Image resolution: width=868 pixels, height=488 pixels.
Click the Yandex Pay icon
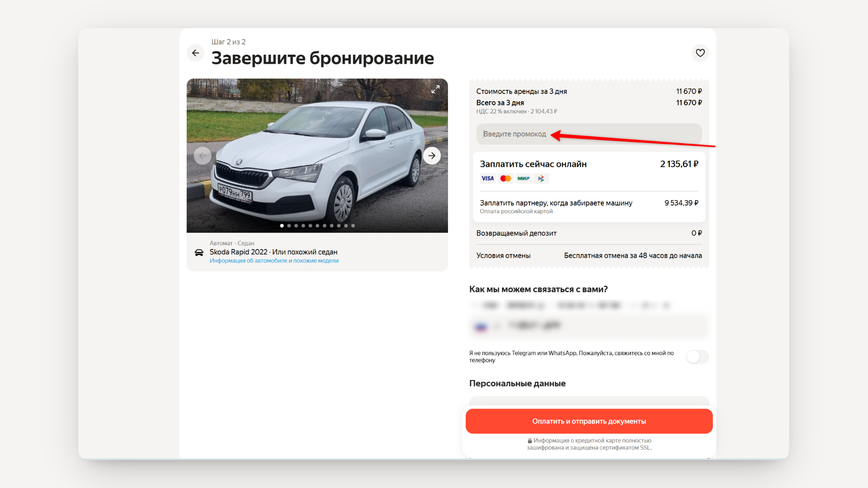point(541,178)
